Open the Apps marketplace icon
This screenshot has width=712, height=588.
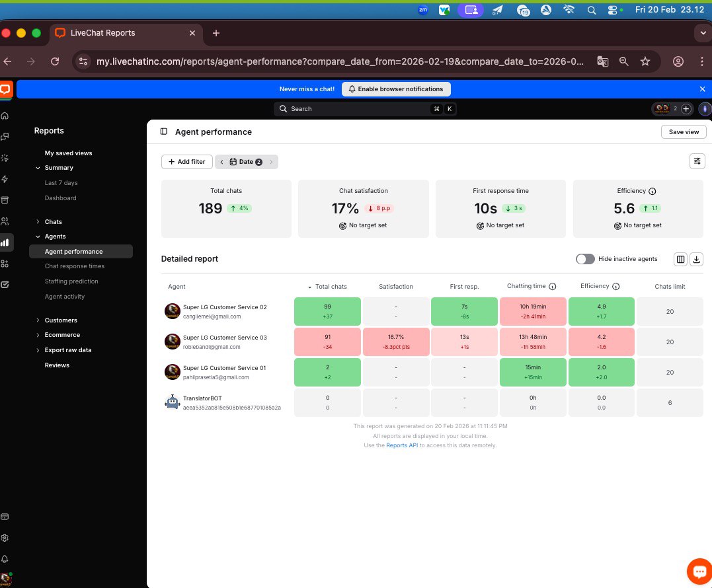pos(5,264)
